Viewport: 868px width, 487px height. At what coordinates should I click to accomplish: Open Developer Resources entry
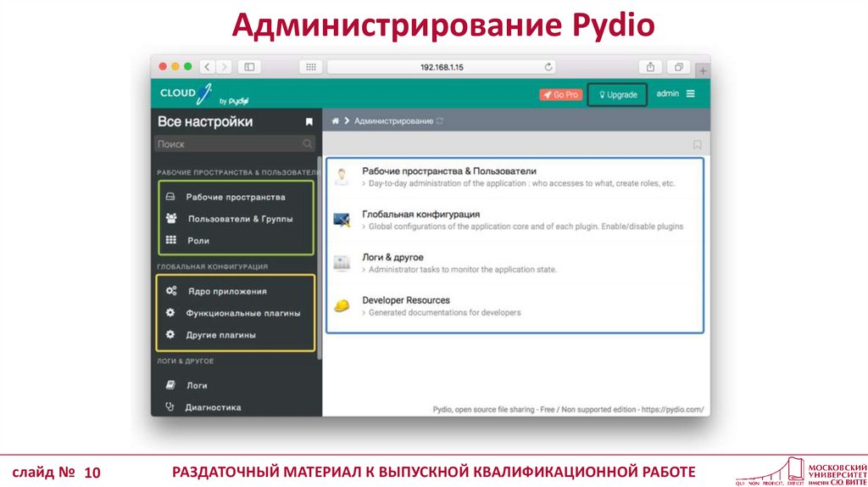point(406,300)
